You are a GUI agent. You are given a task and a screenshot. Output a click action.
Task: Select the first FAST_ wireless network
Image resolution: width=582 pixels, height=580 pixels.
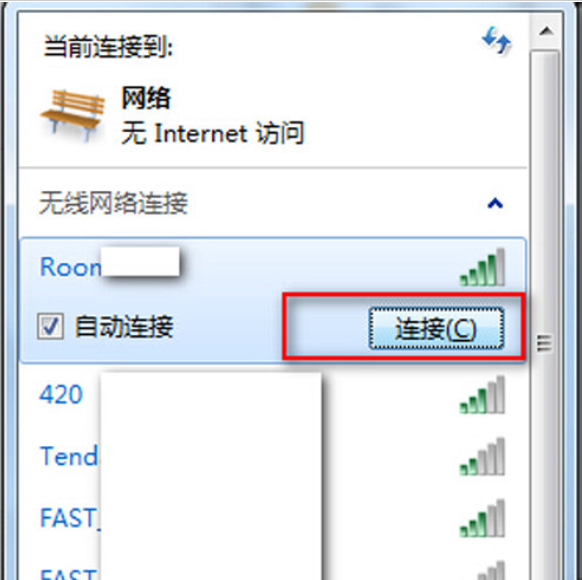coord(273,518)
